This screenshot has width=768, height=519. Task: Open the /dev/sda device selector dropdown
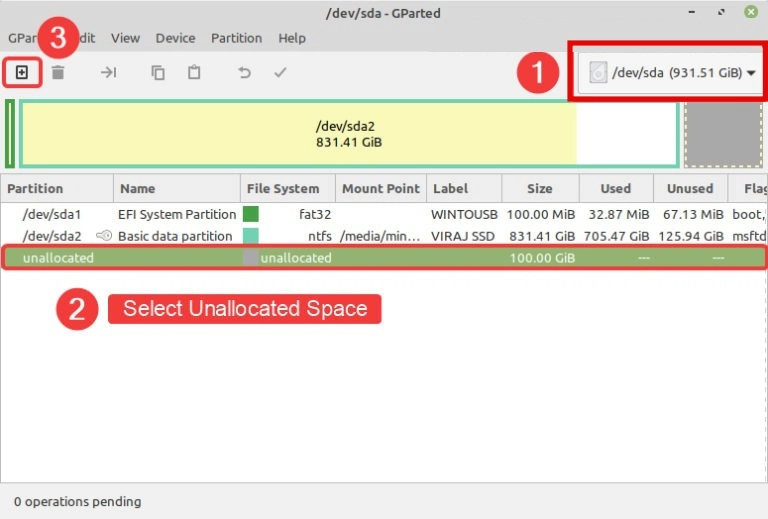point(671,72)
